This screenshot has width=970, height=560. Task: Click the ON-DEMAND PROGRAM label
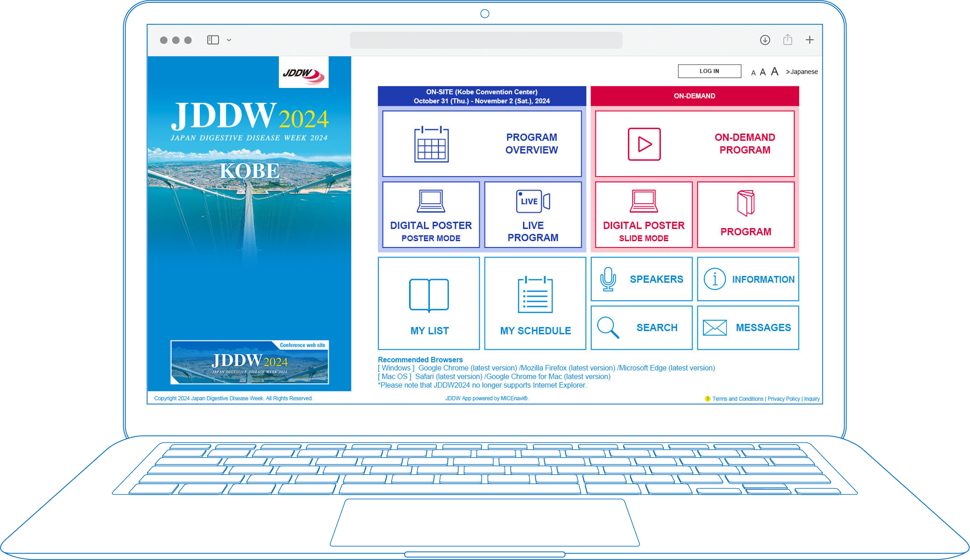[x=744, y=144]
